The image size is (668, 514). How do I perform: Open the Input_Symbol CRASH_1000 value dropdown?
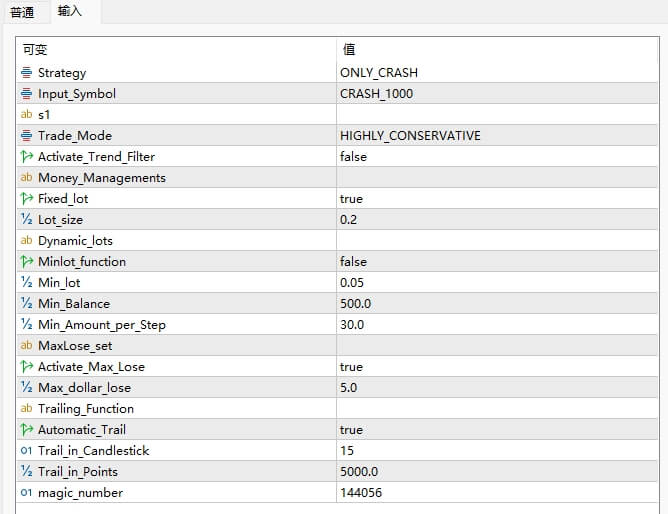(376, 94)
